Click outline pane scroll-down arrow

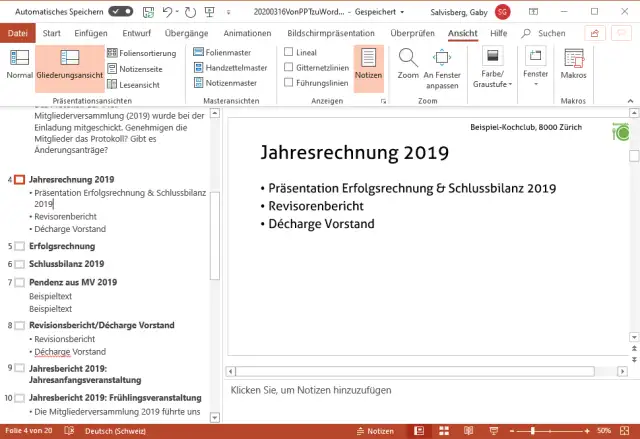[215, 417]
